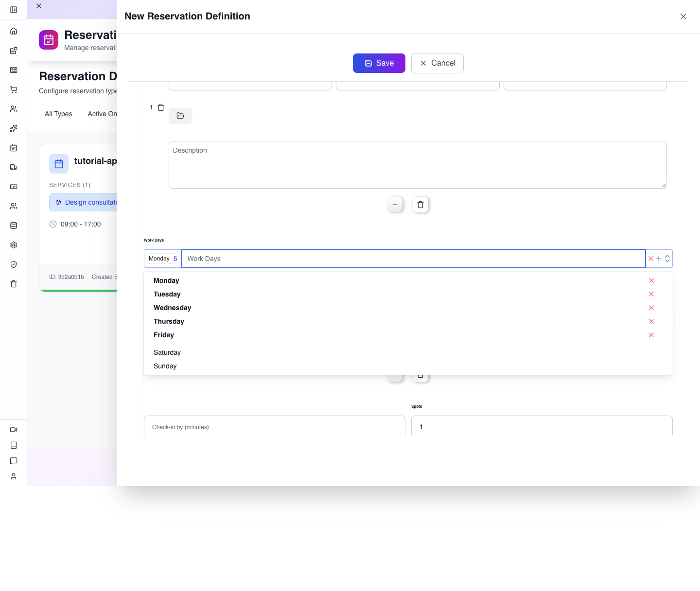
Task: Open the home icon in sidebar
Action: tap(14, 31)
